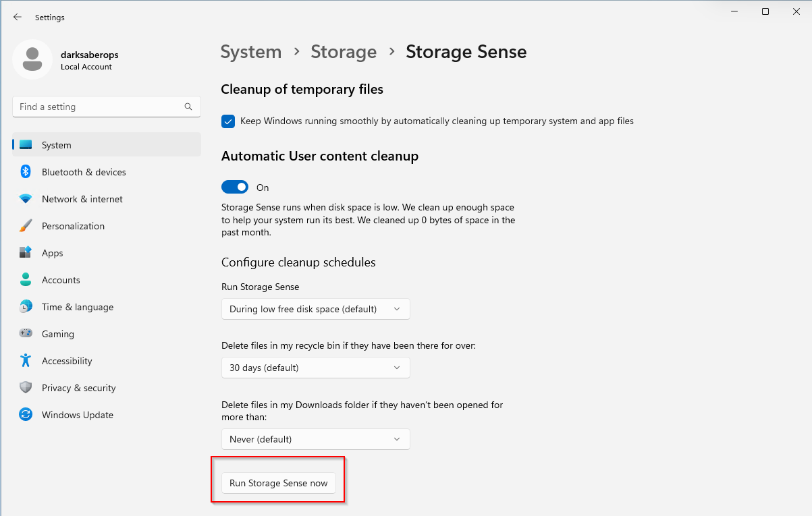This screenshot has width=812, height=516.
Task: Open the Downloads folder cleanup dropdown
Action: (x=315, y=439)
